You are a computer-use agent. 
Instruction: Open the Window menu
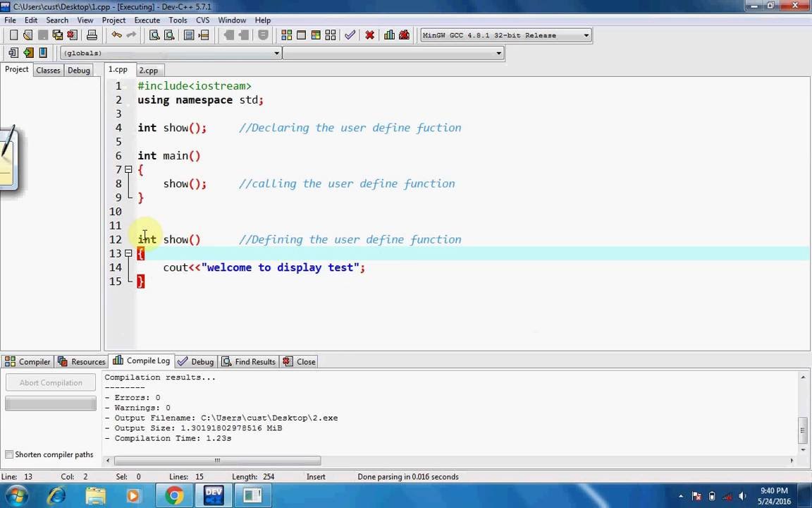click(231, 20)
